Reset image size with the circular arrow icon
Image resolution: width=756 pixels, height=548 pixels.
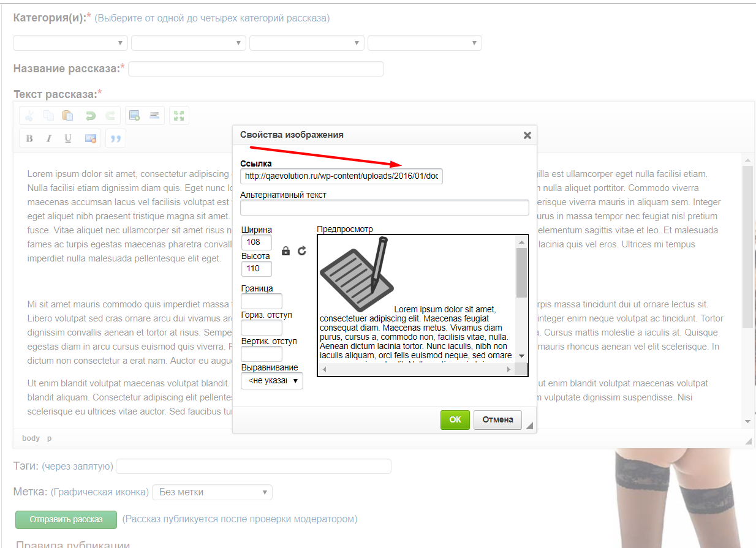tap(302, 251)
